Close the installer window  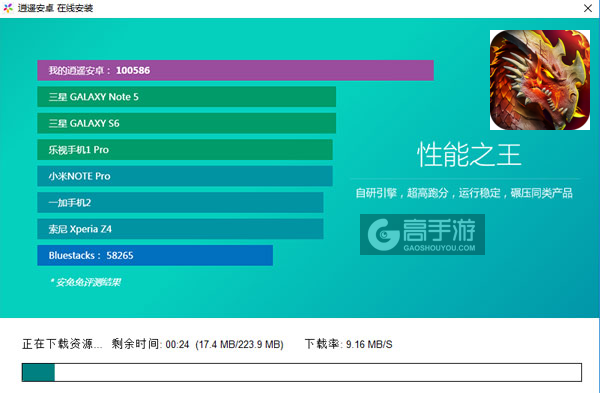pyautogui.click(x=588, y=8)
